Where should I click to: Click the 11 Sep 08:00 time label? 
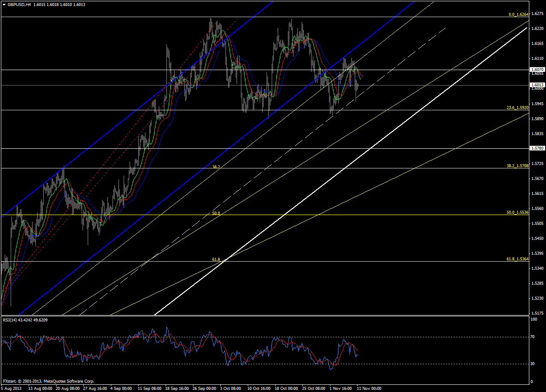pyautogui.click(x=150, y=389)
